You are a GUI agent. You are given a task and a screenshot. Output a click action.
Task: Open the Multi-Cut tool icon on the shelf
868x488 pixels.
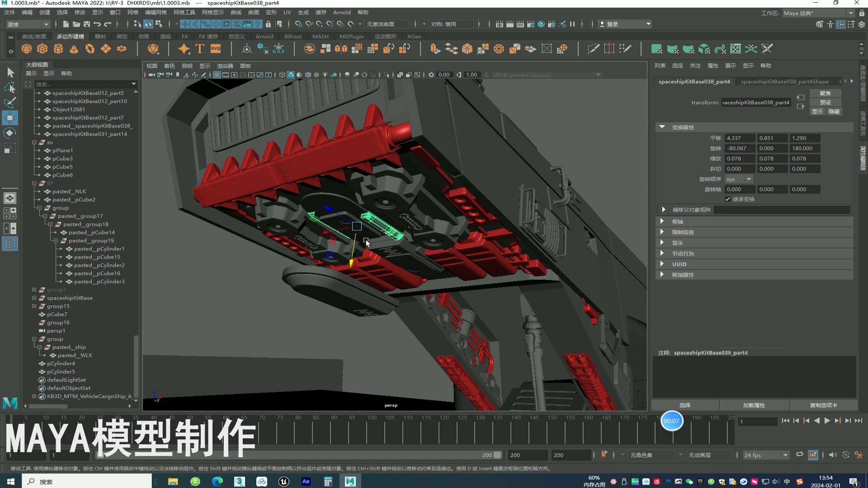point(593,48)
